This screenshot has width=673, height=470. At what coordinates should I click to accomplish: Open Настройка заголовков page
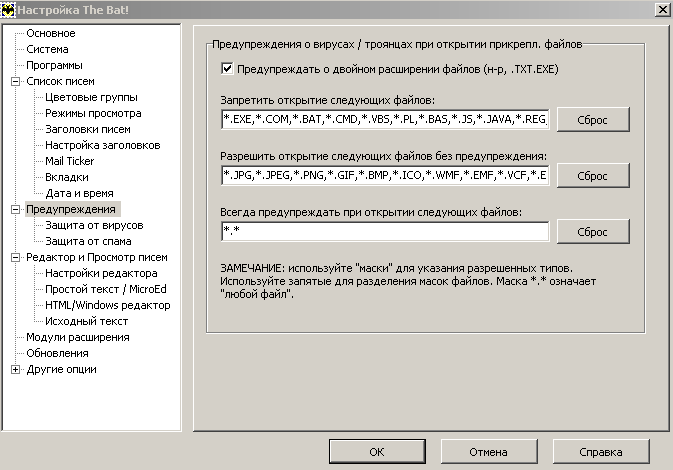[x=103, y=145]
